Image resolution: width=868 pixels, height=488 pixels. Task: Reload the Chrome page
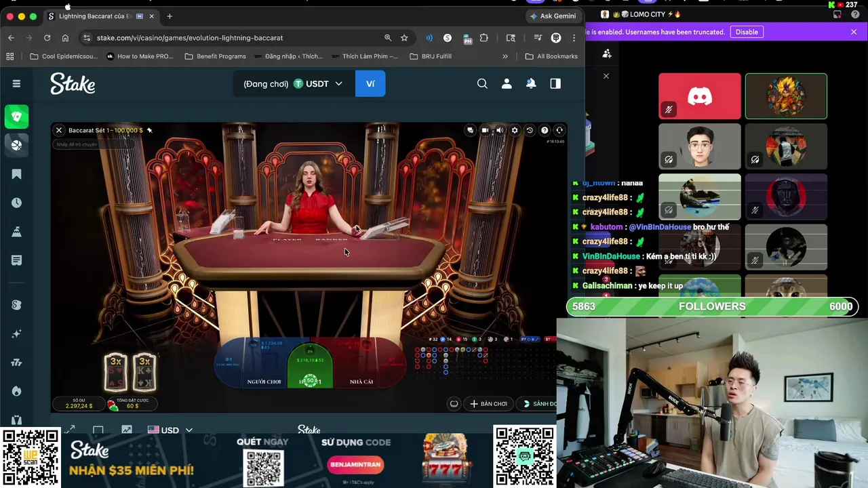pyautogui.click(x=47, y=38)
